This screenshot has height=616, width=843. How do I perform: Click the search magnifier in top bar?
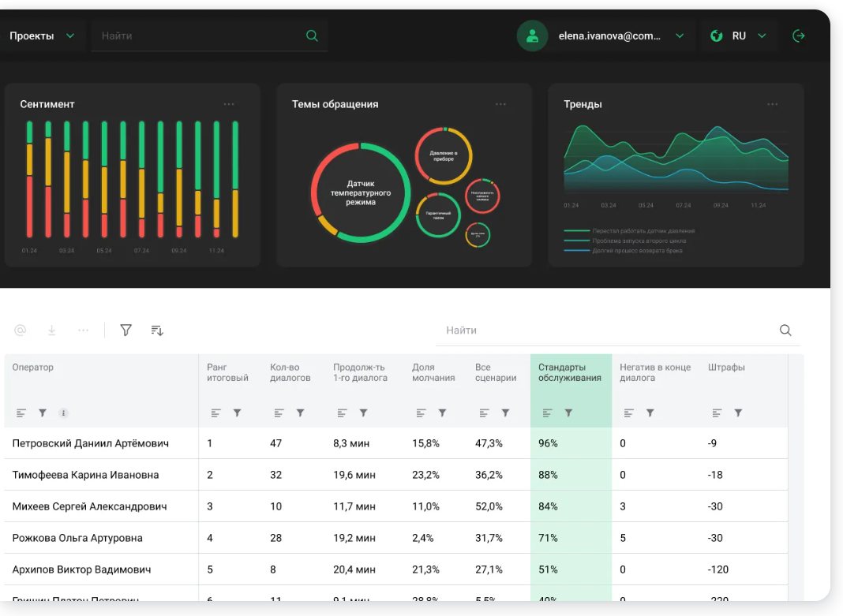point(312,36)
